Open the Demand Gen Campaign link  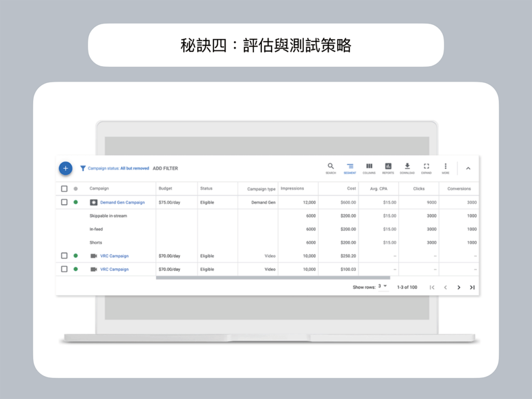(122, 203)
